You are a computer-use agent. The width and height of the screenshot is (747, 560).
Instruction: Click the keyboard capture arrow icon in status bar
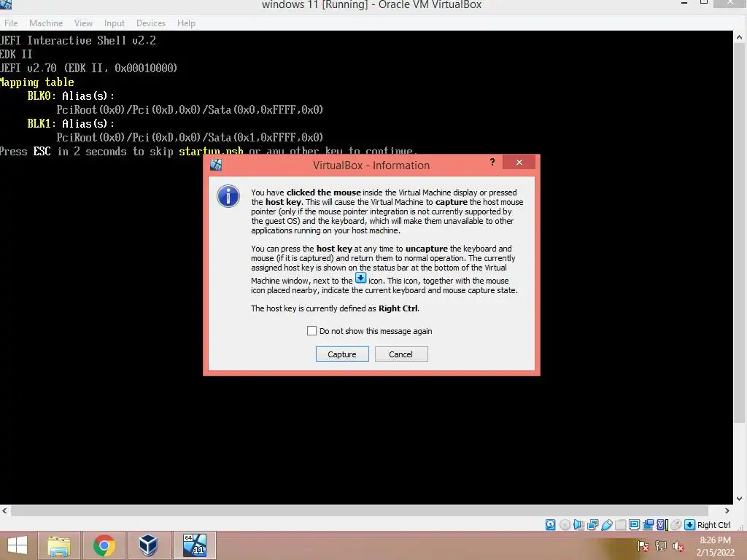click(x=689, y=525)
